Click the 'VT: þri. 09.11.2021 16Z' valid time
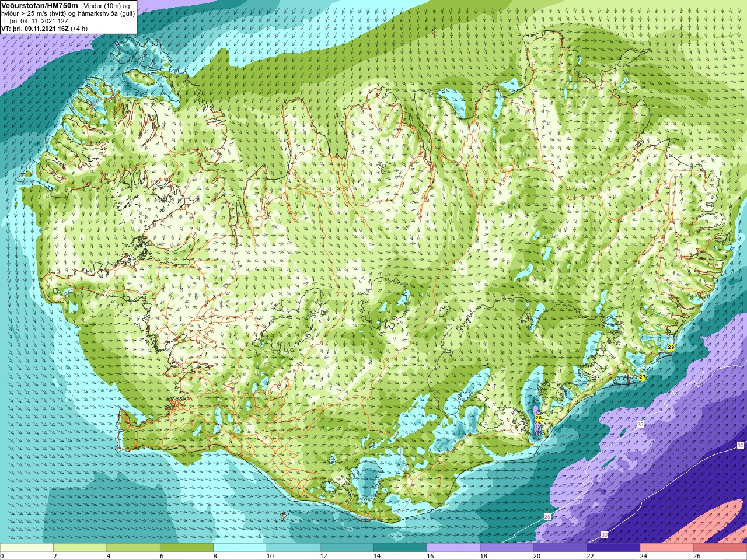The image size is (747, 560). pyautogui.click(x=34, y=29)
